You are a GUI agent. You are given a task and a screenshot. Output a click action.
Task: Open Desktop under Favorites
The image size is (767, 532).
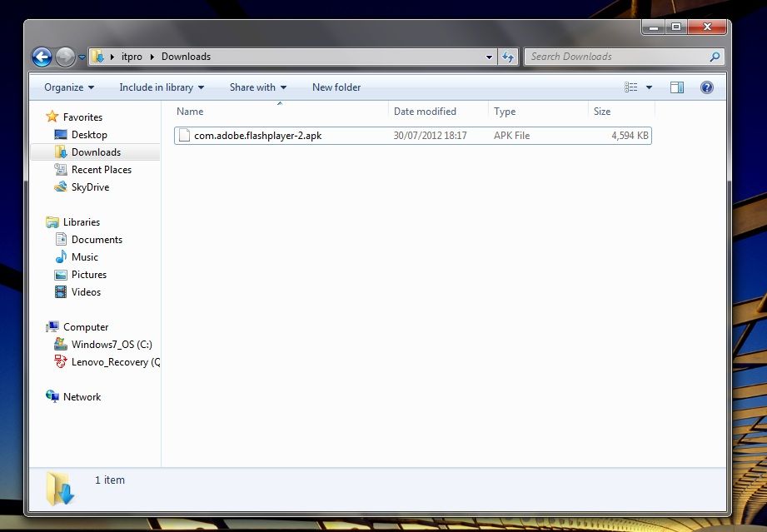click(89, 135)
